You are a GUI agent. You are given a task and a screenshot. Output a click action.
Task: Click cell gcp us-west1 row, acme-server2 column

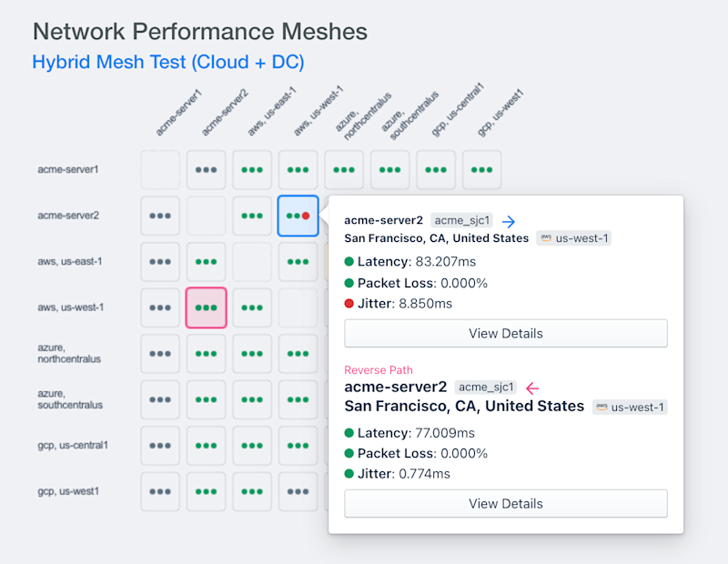coord(207,491)
